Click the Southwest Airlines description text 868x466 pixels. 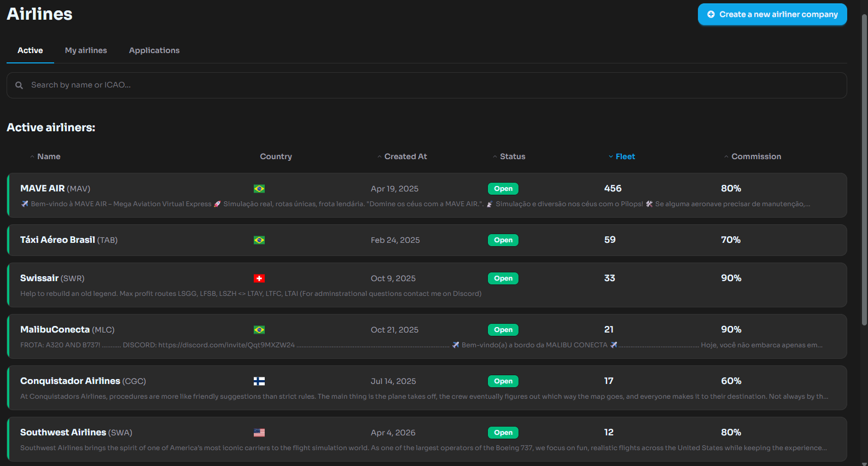tap(424, 448)
